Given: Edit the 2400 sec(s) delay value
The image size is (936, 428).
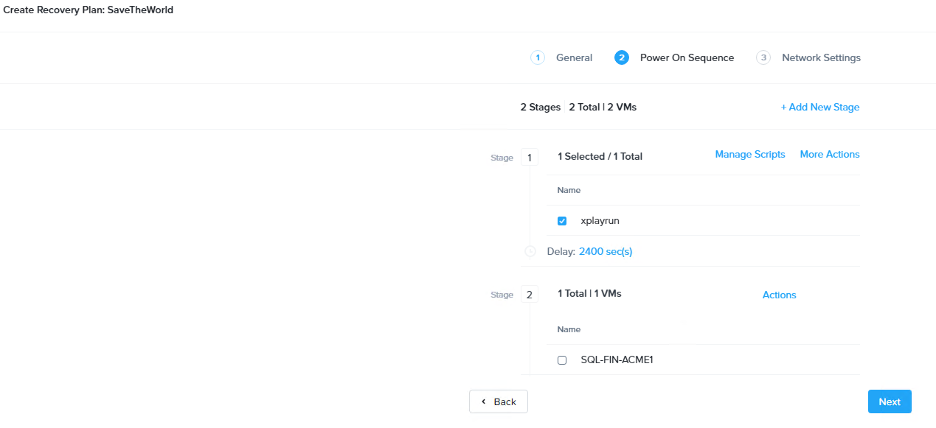Looking at the screenshot, I should coord(605,252).
